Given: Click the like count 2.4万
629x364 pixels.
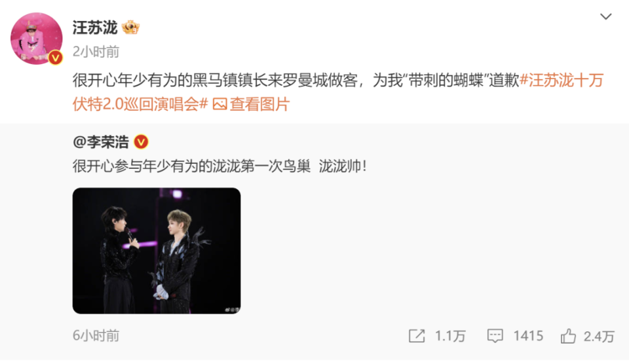Looking at the screenshot, I should [599, 337].
